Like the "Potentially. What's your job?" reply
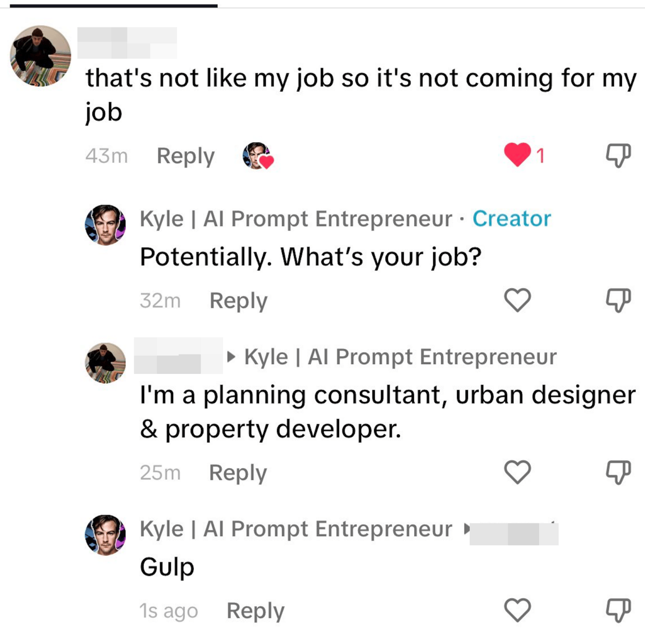Screen dimensions: 645x644 click(517, 300)
